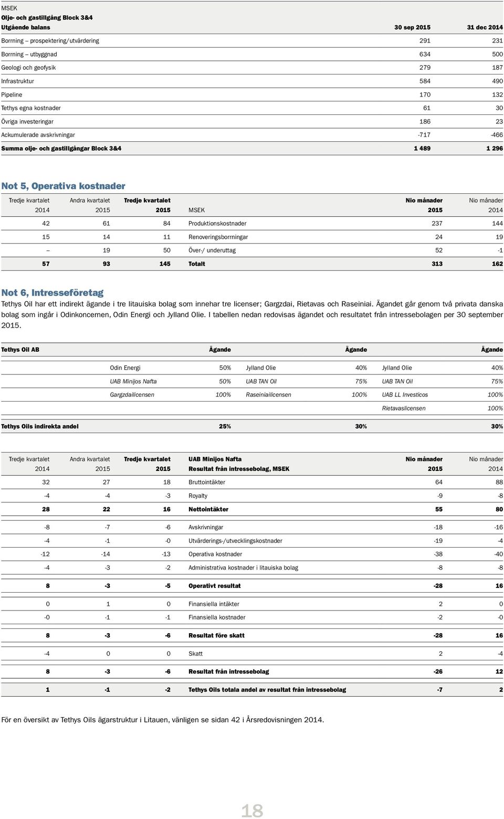Click the 'Tethys egna kostnader' row

[252, 108]
